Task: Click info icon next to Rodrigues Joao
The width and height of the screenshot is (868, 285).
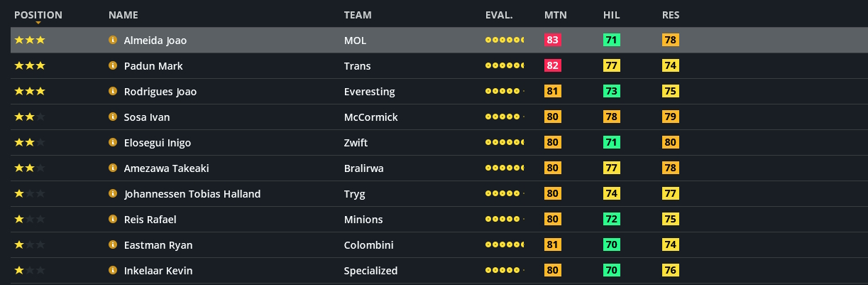Action: tap(112, 92)
